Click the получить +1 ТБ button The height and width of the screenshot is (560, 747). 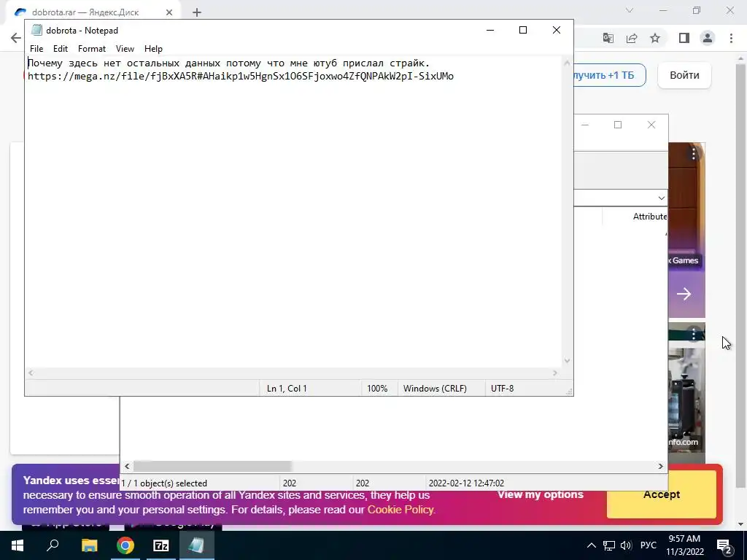click(x=609, y=75)
